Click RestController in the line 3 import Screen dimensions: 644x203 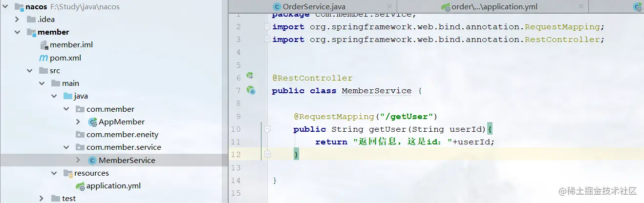click(x=562, y=40)
